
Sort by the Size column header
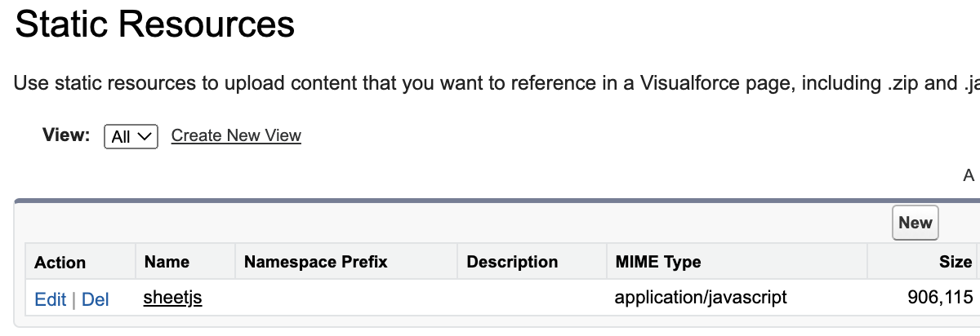click(x=955, y=262)
